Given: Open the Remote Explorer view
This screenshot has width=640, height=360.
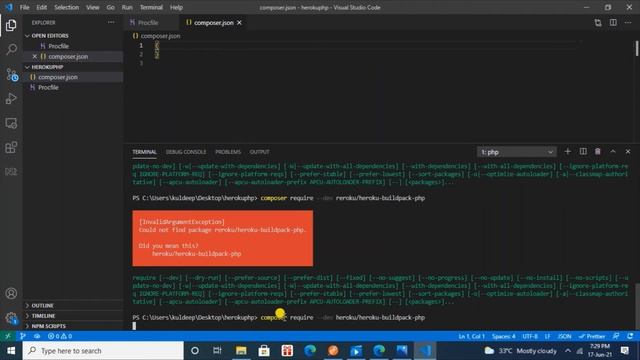Looking at the screenshot, I should point(11,123).
